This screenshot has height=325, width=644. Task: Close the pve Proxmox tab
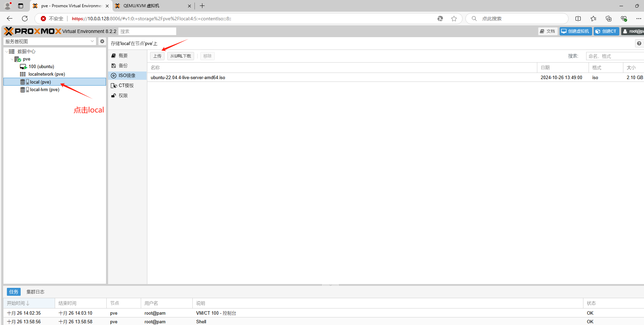point(107,6)
